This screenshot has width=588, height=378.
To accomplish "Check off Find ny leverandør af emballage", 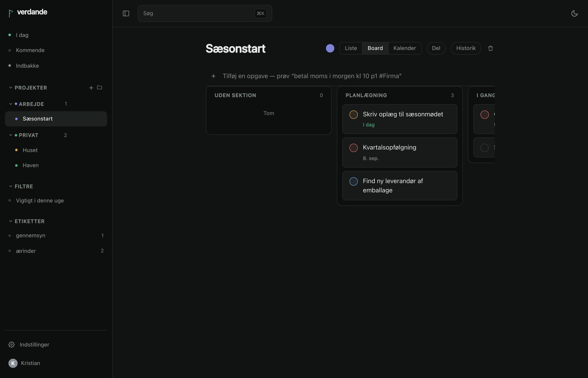I will 353,181.
